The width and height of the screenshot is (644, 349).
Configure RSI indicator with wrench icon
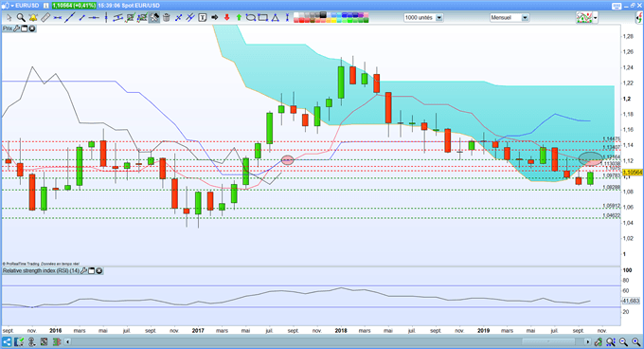pyautogui.click(x=83, y=270)
